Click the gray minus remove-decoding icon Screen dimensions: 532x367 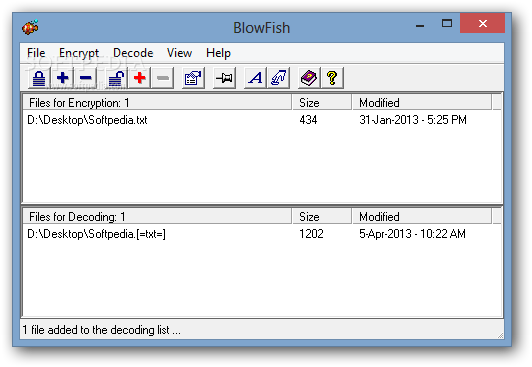click(x=163, y=78)
